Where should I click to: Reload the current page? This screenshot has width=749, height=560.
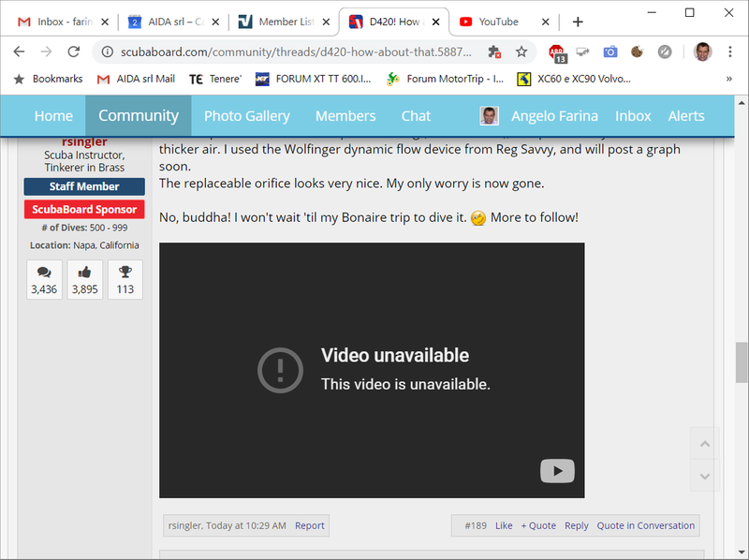(x=74, y=52)
